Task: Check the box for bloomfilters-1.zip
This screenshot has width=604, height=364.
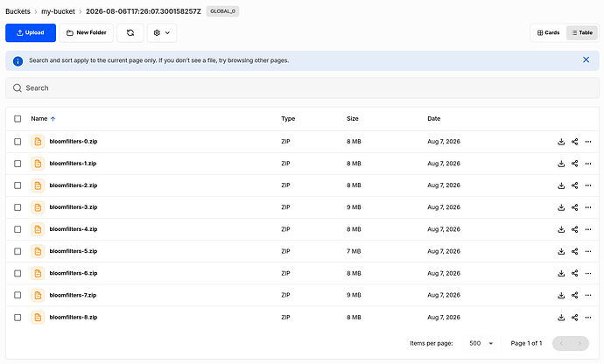Action: (x=18, y=164)
